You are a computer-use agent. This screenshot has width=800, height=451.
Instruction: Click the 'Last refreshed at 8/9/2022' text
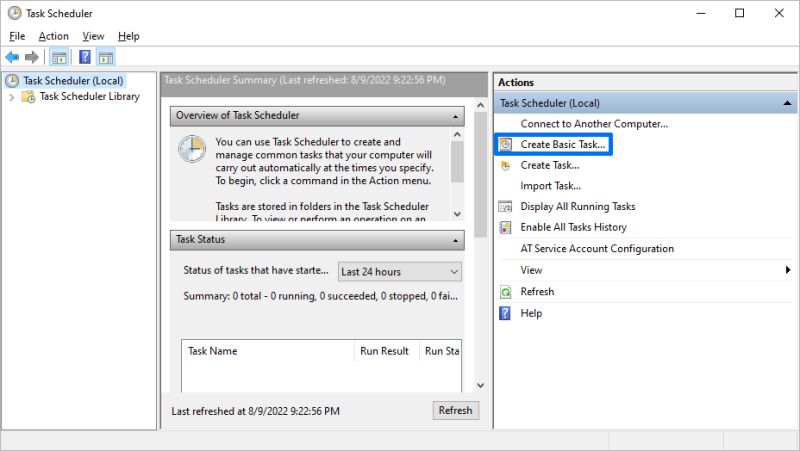point(255,411)
